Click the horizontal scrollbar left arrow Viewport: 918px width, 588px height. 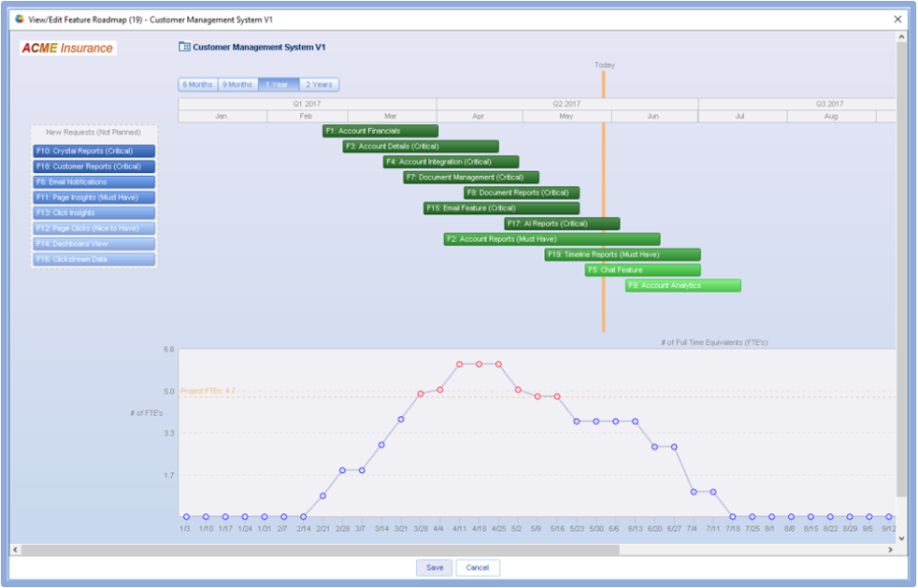coord(15,550)
